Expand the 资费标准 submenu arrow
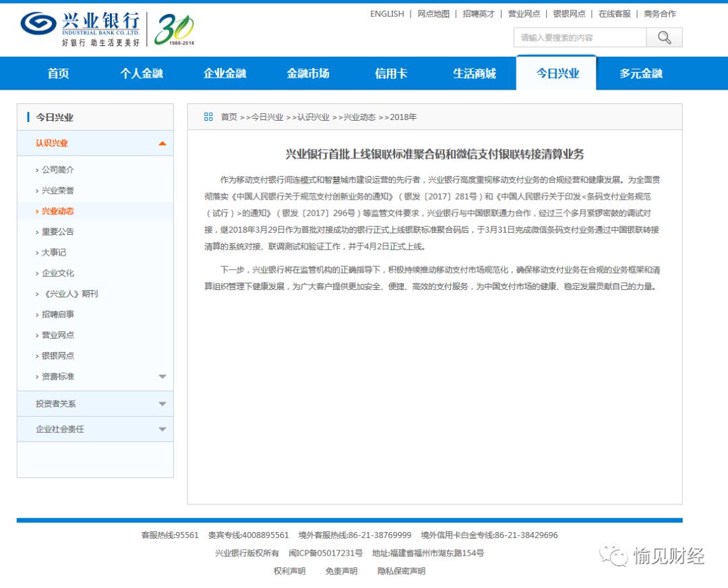The height and width of the screenshot is (588, 728). coord(162,377)
